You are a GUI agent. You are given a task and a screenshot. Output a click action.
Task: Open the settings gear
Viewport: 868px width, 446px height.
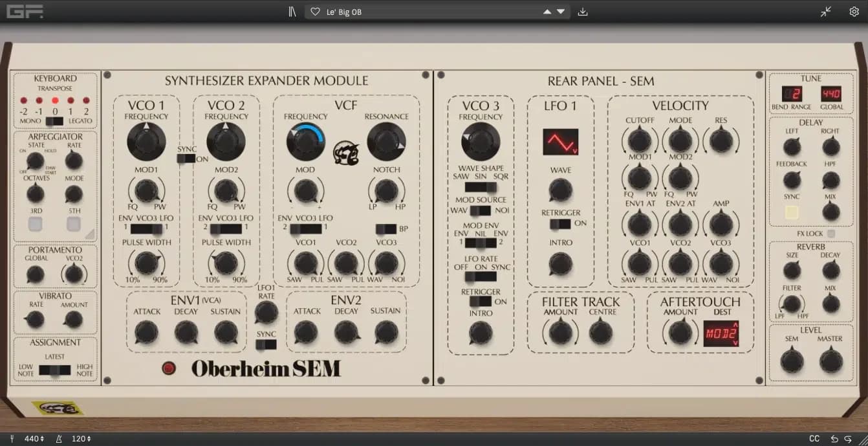click(x=852, y=11)
